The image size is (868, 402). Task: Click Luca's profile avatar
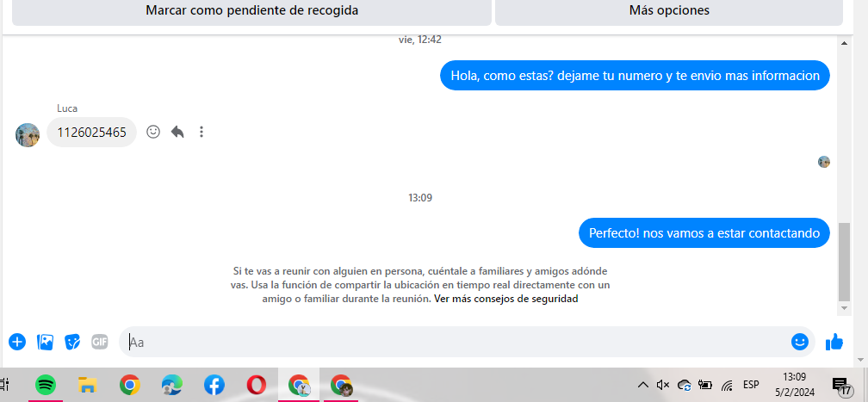(28, 134)
